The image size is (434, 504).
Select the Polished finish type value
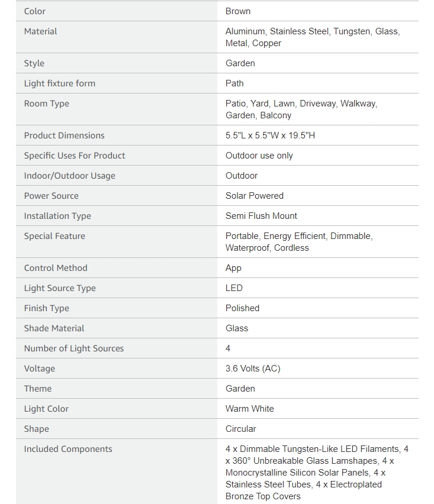coord(242,309)
